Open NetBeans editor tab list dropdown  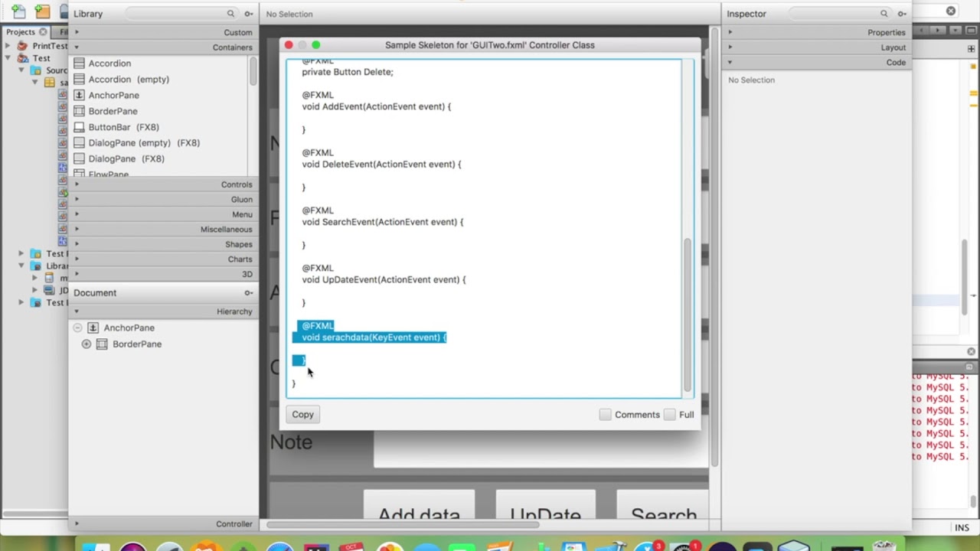pyautogui.click(x=954, y=31)
